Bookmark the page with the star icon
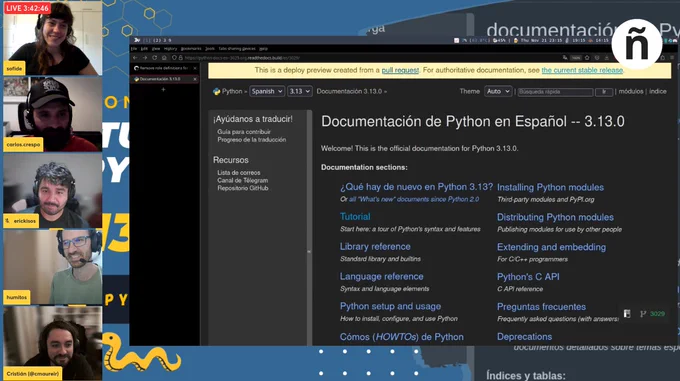Viewport: 680px width, 381px height. point(587,58)
